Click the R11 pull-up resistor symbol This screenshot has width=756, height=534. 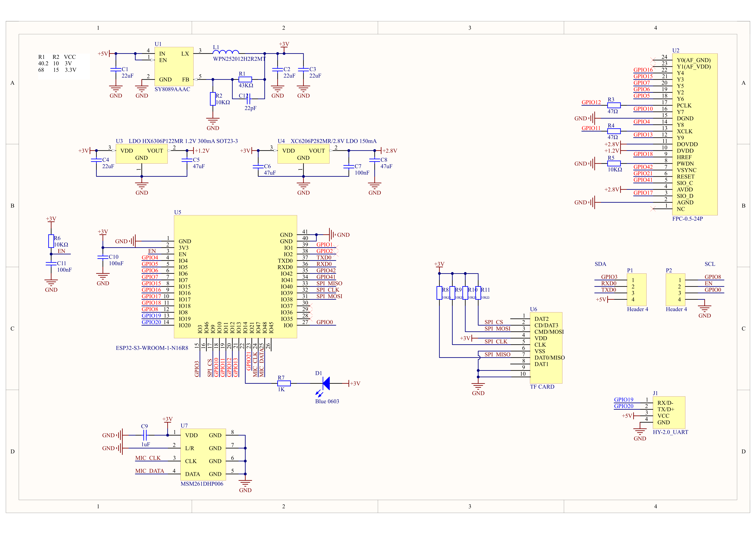[478, 293]
